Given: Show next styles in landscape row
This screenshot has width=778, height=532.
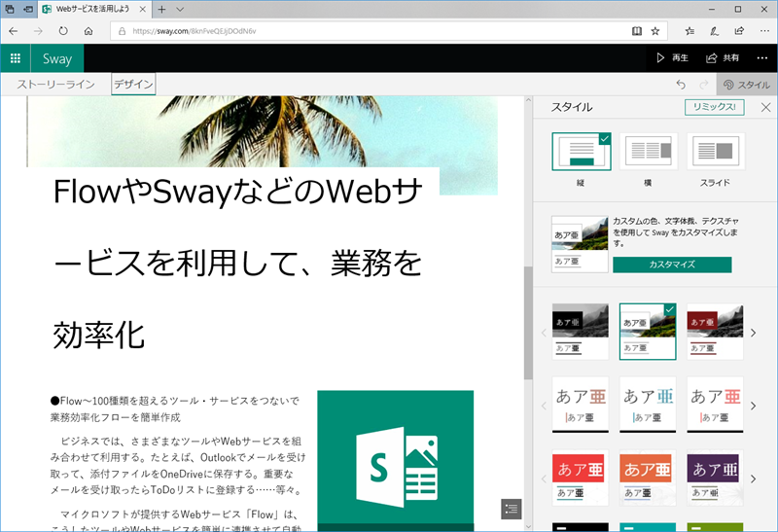Looking at the screenshot, I should click(x=753, y=333).
